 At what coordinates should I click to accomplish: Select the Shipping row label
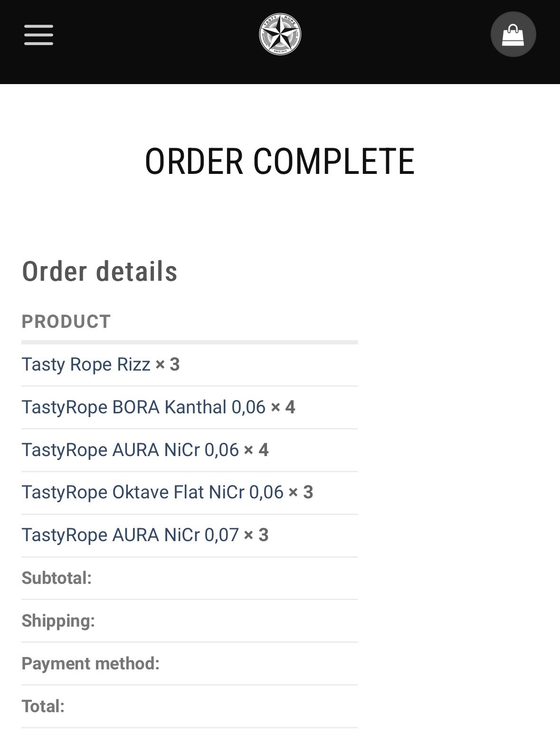58,621
